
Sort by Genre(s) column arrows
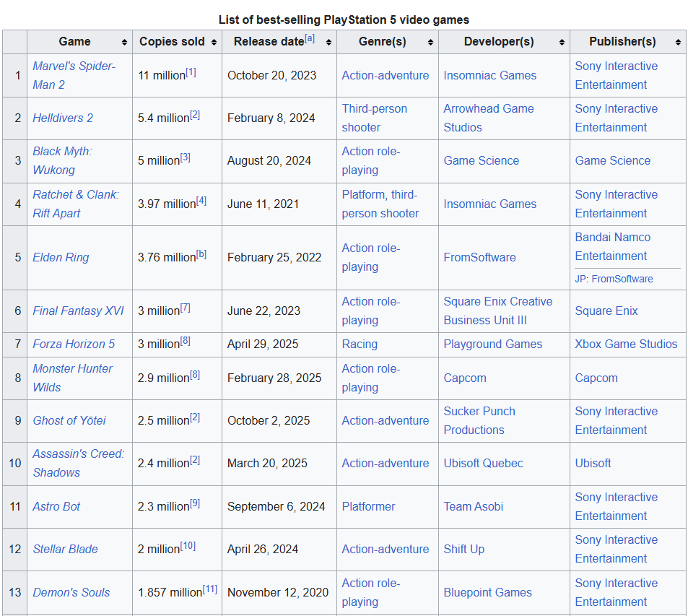(x=430, y=42)
